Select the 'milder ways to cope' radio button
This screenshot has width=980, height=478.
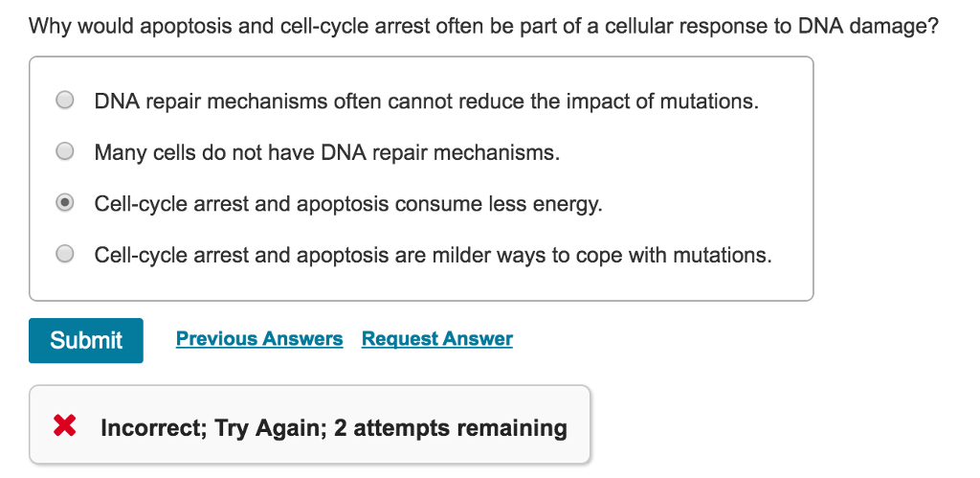pos(65,254)
